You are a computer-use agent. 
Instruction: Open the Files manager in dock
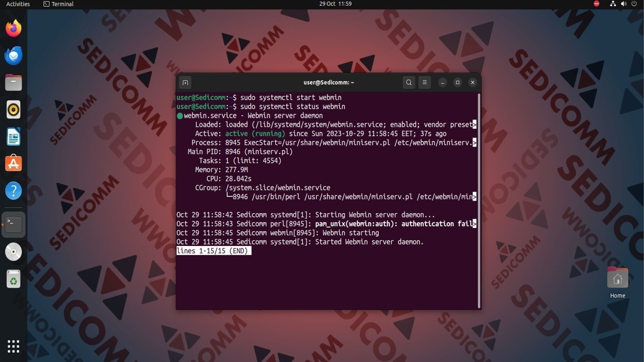13,82
